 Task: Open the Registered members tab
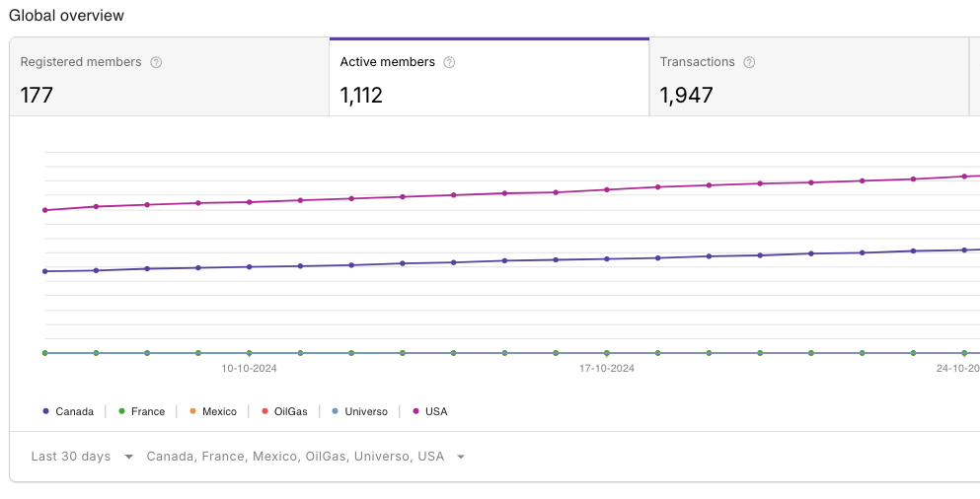pyautogui.click(x=169, y=78)
